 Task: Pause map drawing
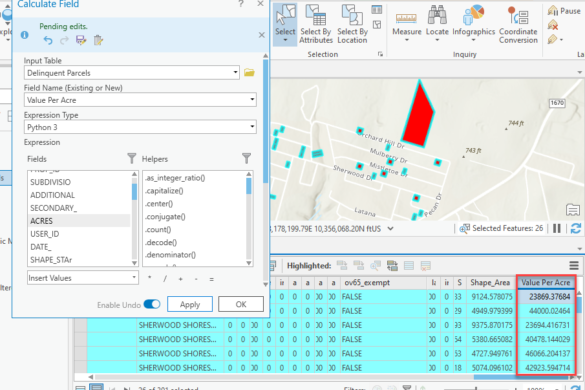(x=557, y=228)
